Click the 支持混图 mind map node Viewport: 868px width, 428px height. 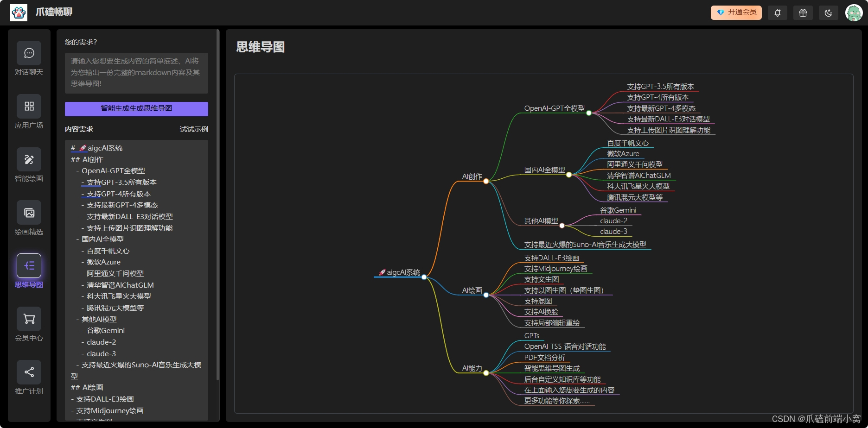538,301
